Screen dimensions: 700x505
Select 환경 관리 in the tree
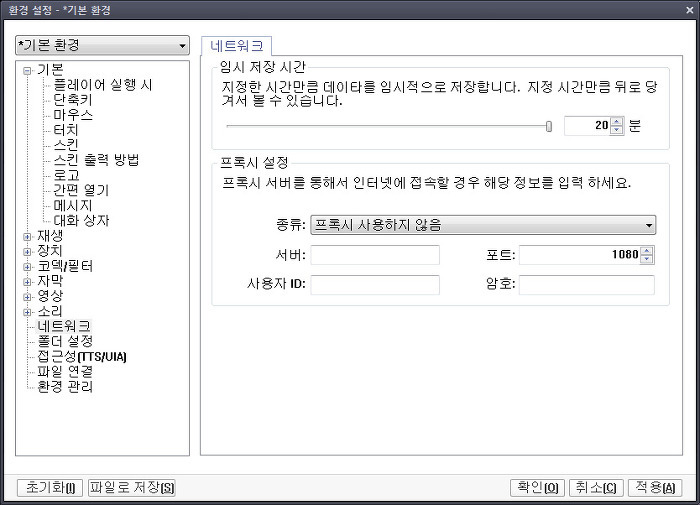[x=65, y=387]
